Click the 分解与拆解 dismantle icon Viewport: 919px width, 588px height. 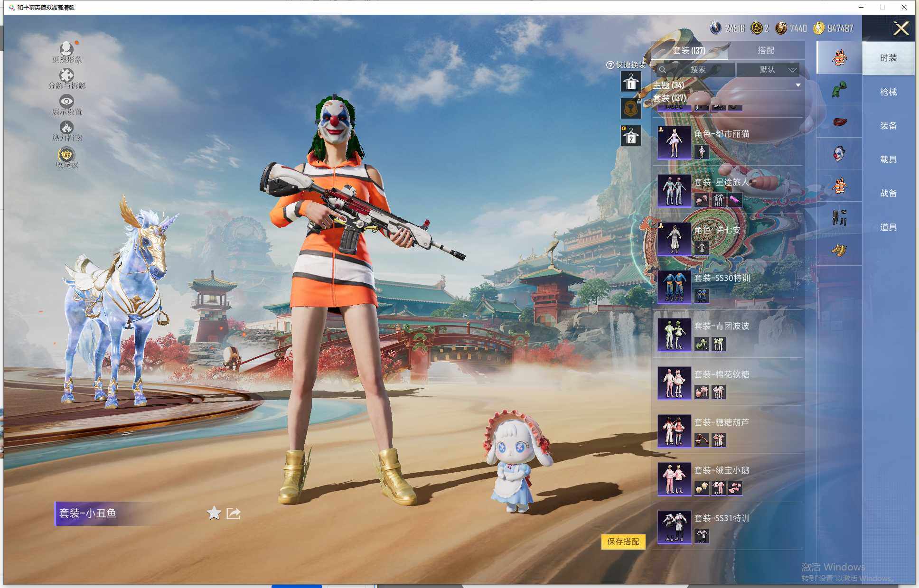pyautogui.click(x=66, y=75)
